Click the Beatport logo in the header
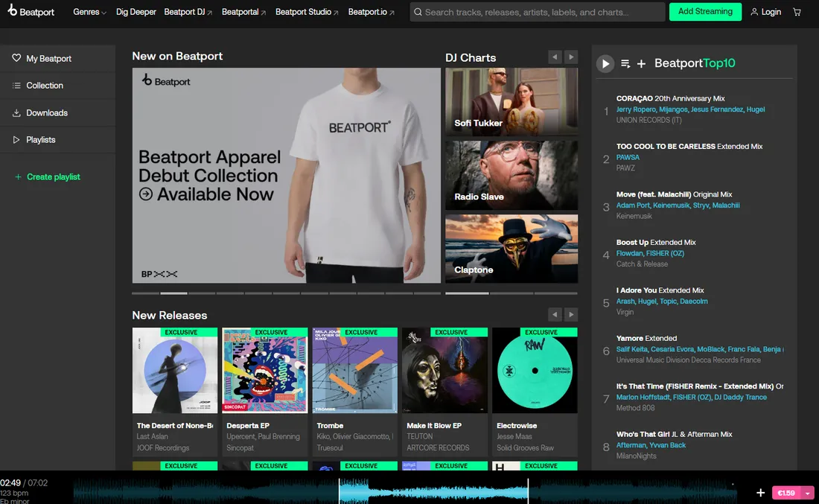The height and width of the screenshot is (504, 819). (31, 11)
